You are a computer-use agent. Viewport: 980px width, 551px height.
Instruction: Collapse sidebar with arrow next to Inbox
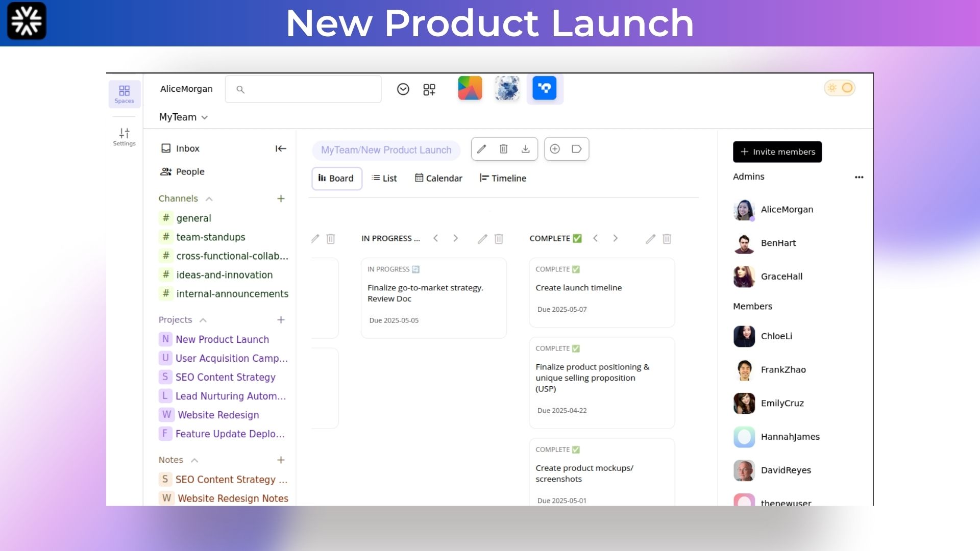pos(281,148)
